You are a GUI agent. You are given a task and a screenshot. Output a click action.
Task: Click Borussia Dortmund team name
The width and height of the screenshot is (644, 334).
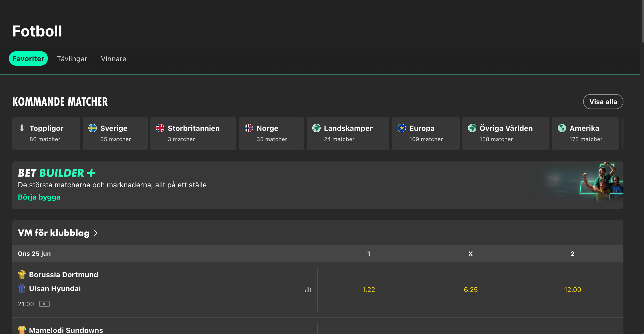coord(64,275)
